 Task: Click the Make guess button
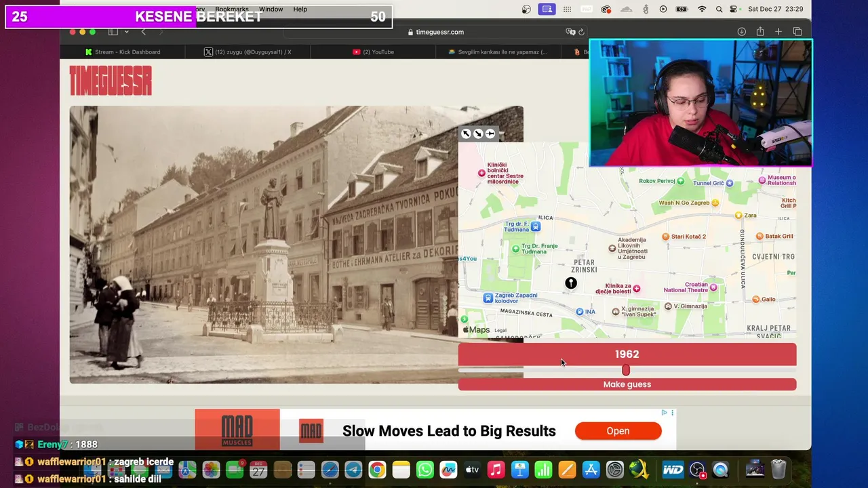[x=627, y=384]
